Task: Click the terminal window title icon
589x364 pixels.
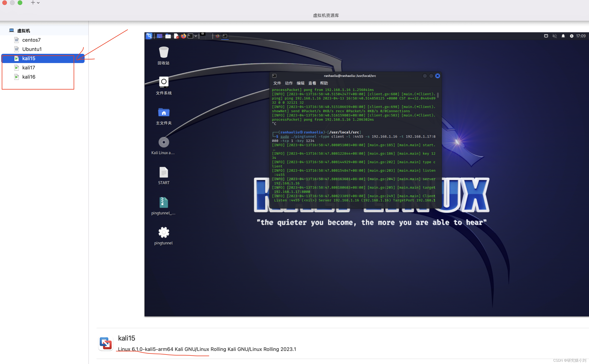Action: [x=274, y=76]
